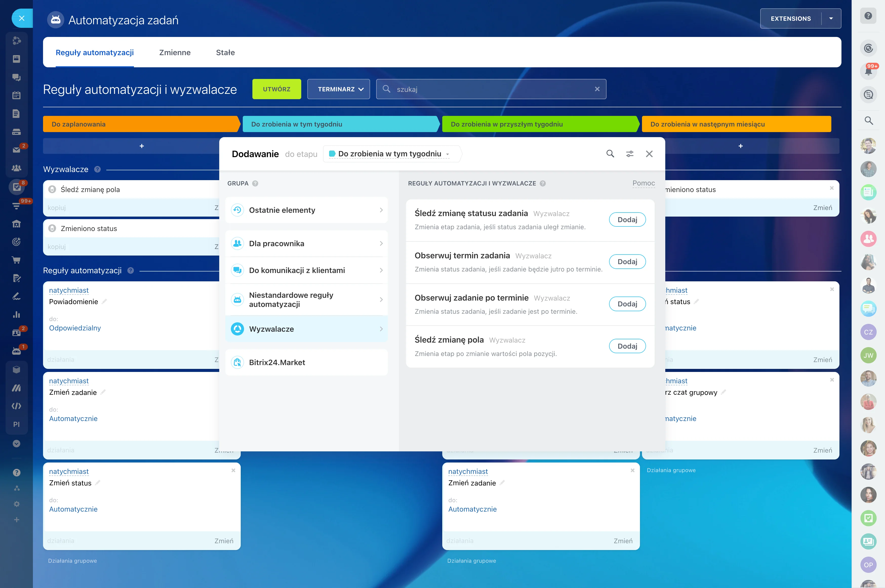Click help icon next to Wyzwalacze heading

[x=97, y=170]
